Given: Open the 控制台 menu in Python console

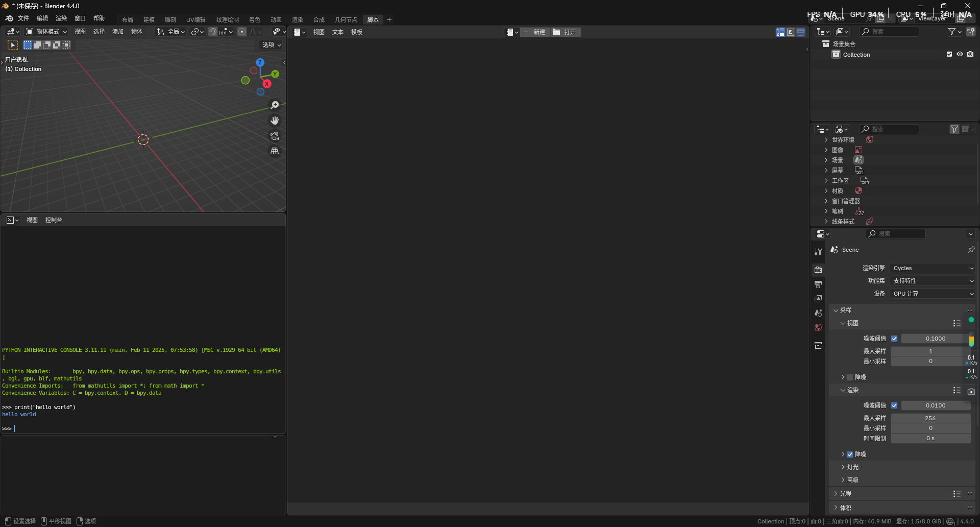Looking at the screenshot, I should tap(54, 220).
